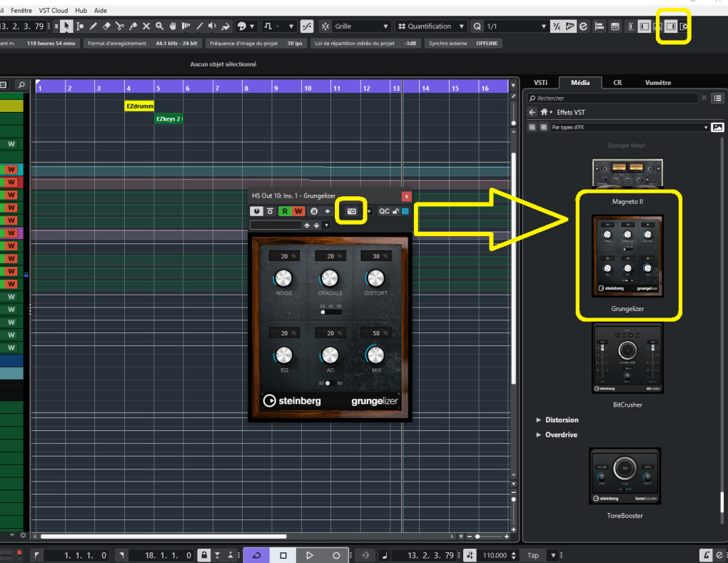Screen dimensions: 728x563
Task: Select the Grungelizer effect thumbnail in Media
Action: tap(627, 255)
